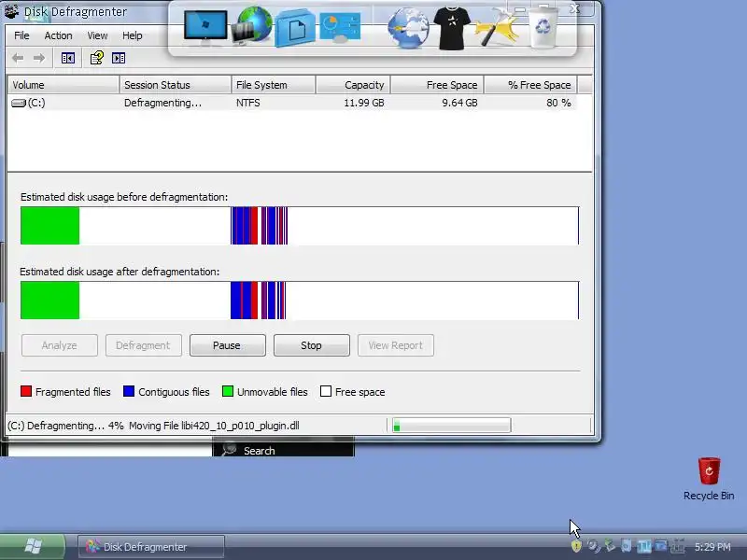Open the Help question-mark toolbar icon
This screenshot has width=747, height=560.
tap(97, 58)
